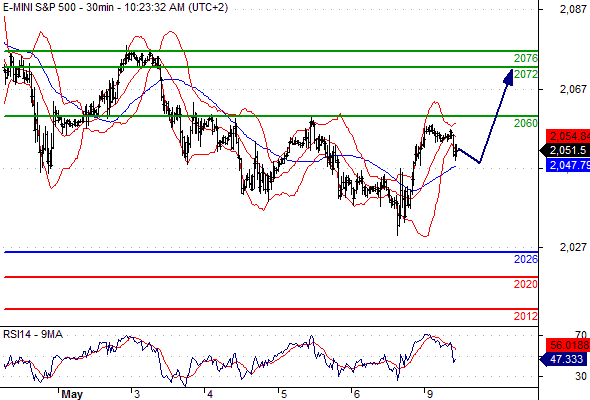Screen dimensions: 590x400
Task: Click the date axis tick labeled 4
Action: pyautogui.click(x=210, y=394)
